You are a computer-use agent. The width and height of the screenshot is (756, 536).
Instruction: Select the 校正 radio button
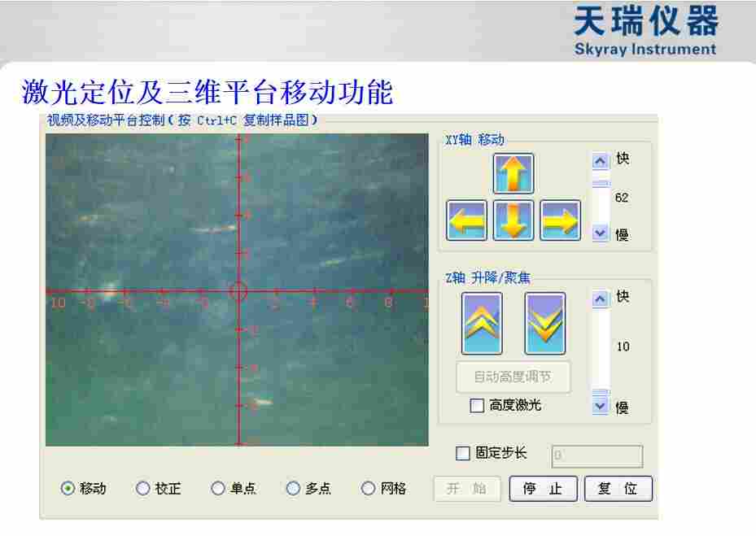pos(142,488)
